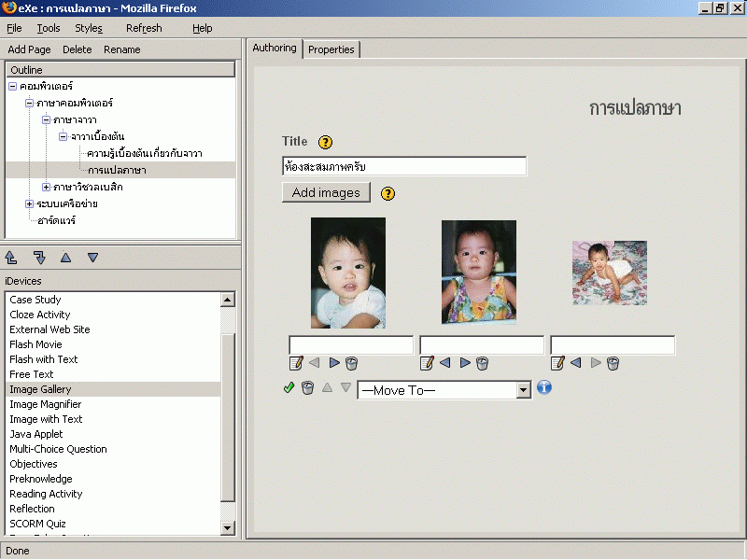Click Refresh in the menu bar
The height and width of the screenshot is (560, 747).
(144, 28)
